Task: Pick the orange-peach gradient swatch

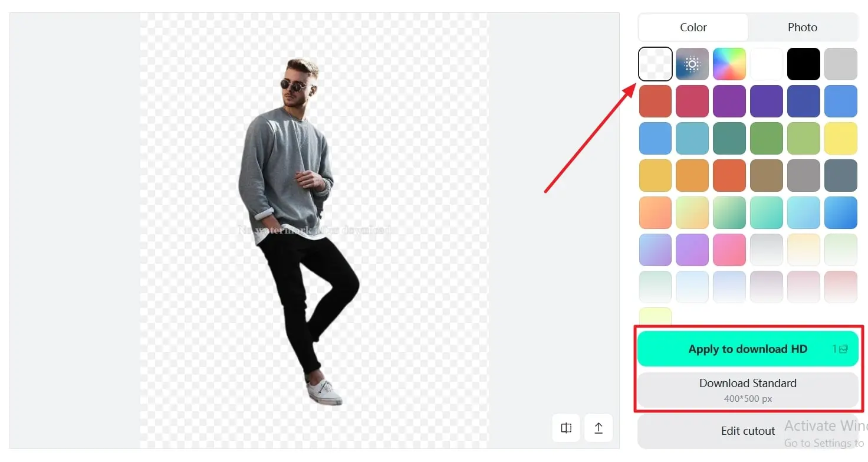Action: [655, 212]
